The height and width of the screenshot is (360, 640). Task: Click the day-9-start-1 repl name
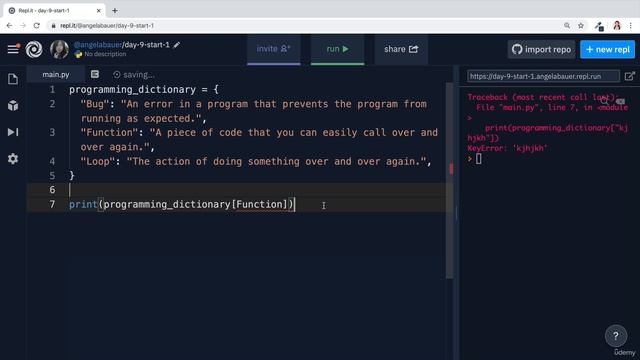[147, 44]
